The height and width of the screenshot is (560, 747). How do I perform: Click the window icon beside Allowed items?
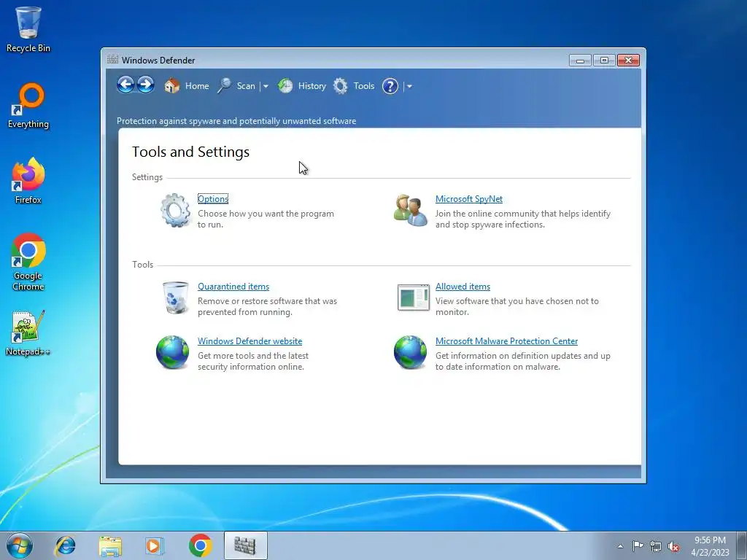(414, 297)
